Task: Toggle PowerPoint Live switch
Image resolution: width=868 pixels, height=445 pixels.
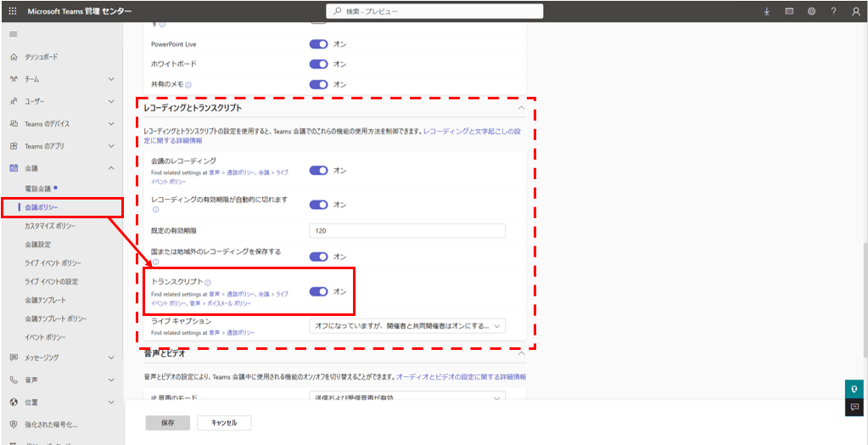Action: (x=319, y=44)
